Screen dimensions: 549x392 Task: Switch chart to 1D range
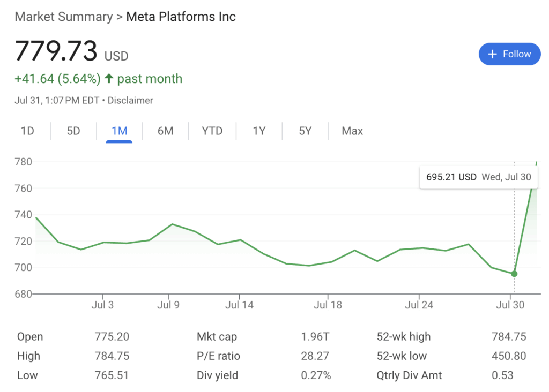pyautogui.click(x=27, y=131)
